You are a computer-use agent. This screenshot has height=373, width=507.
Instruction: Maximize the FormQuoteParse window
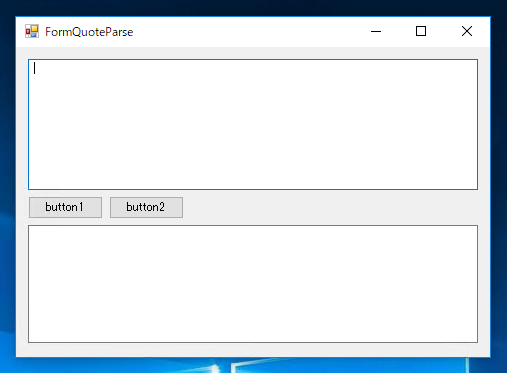click(421, 31)
